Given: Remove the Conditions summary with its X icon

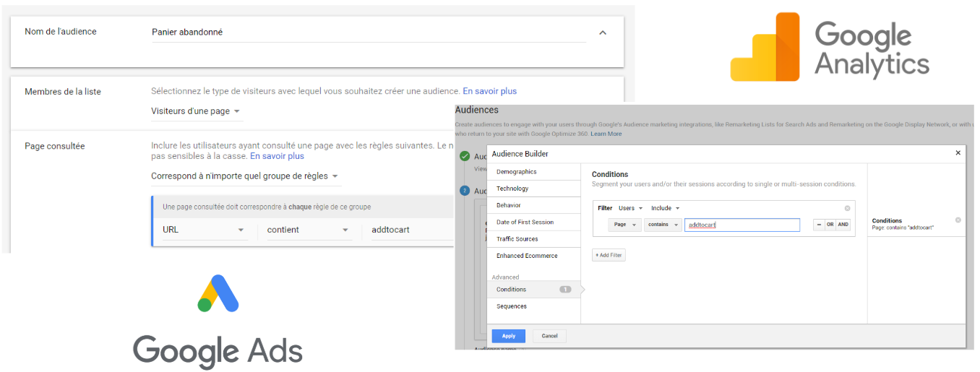Looking at the screenshot, I should (958, 220).
